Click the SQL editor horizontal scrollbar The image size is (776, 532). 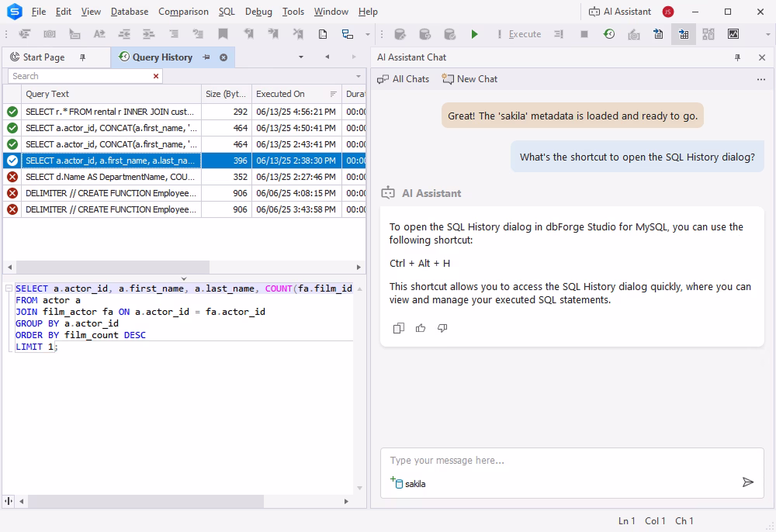point(146,501)
